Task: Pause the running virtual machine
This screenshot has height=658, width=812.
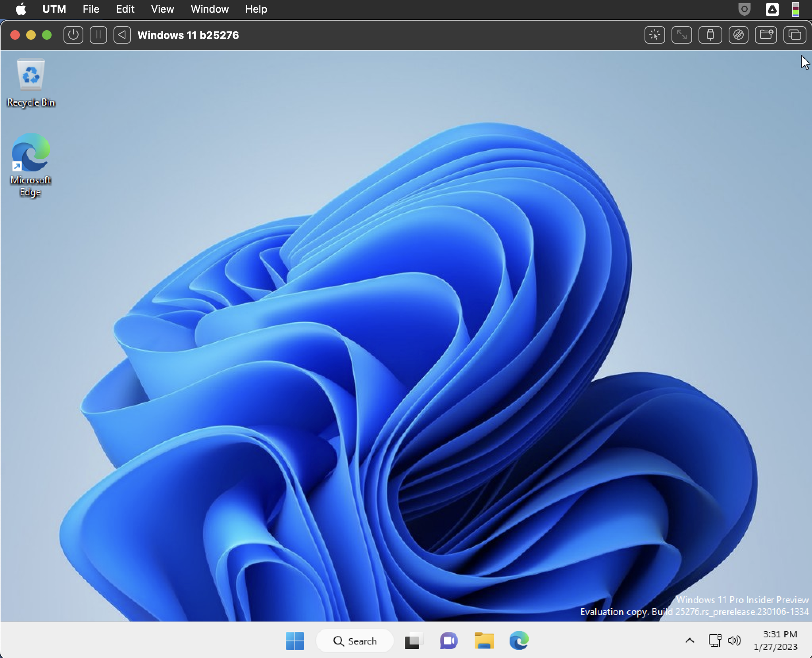Action: (x=98, y=35)
